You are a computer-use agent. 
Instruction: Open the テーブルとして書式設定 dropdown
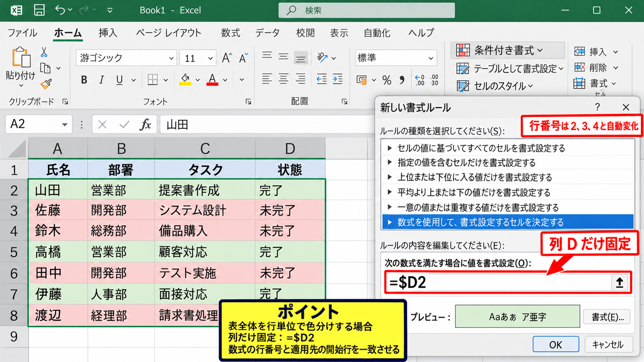510,68
